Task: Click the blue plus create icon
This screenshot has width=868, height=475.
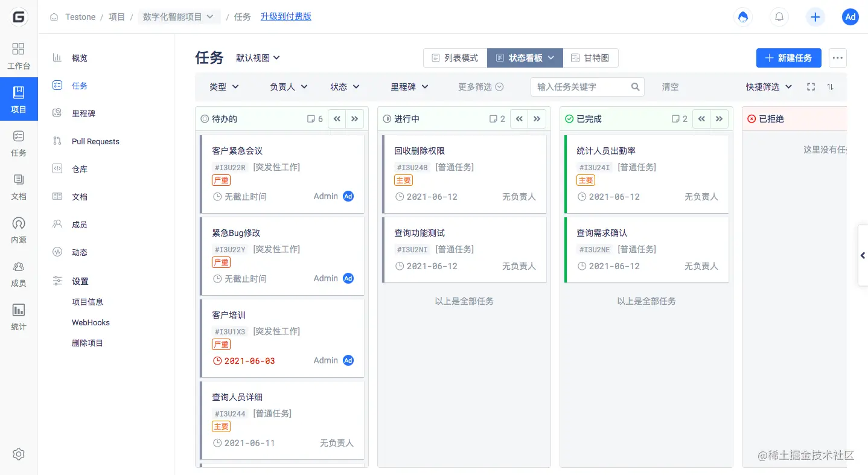Action: (815, 17)
